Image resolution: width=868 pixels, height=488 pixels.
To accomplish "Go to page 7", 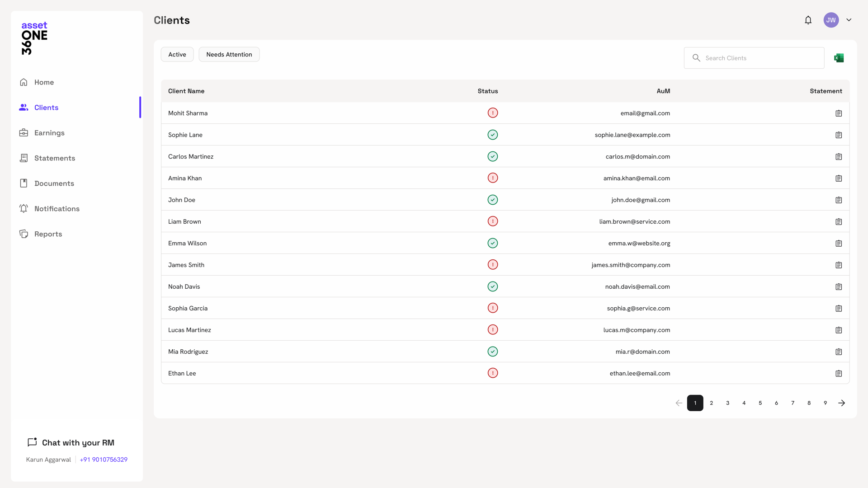I will coord(793,403).
